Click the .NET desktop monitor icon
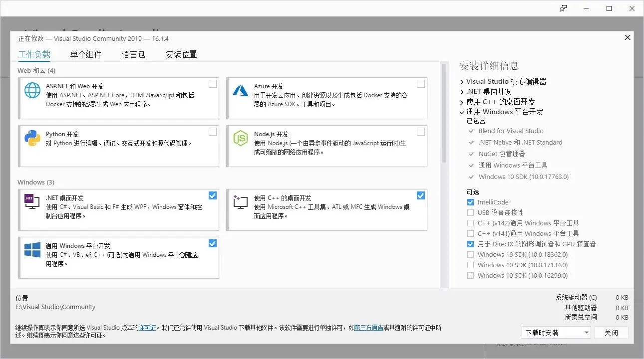The width and height of the screenshot is (644, 359). pyautogui.click(x=32, y=201)
